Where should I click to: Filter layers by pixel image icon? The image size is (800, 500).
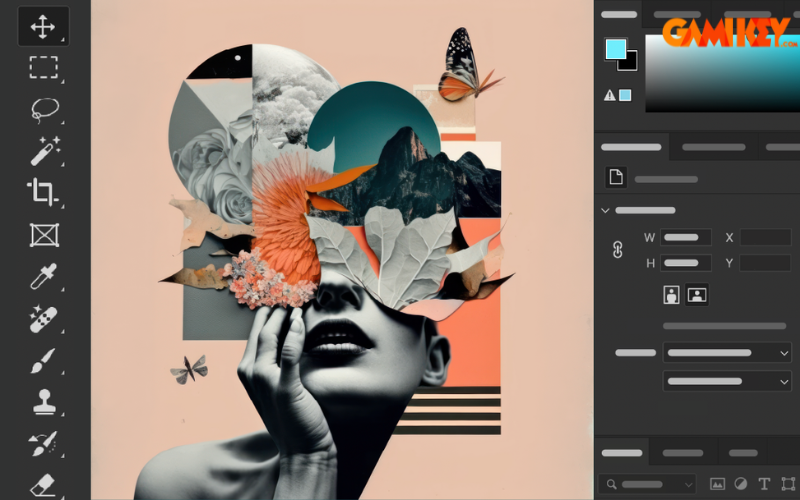click(717, 484)
